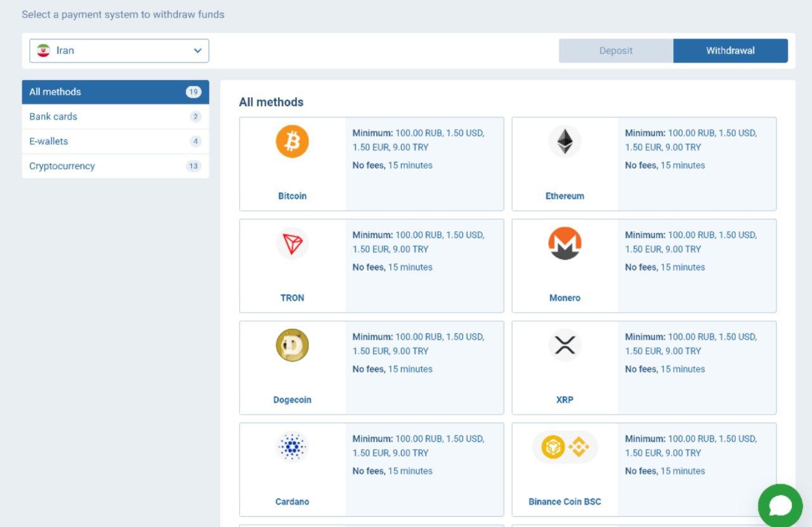812x527 pixels.
Task: Filter by Cryptocurrency category
Action: (115, 166)
